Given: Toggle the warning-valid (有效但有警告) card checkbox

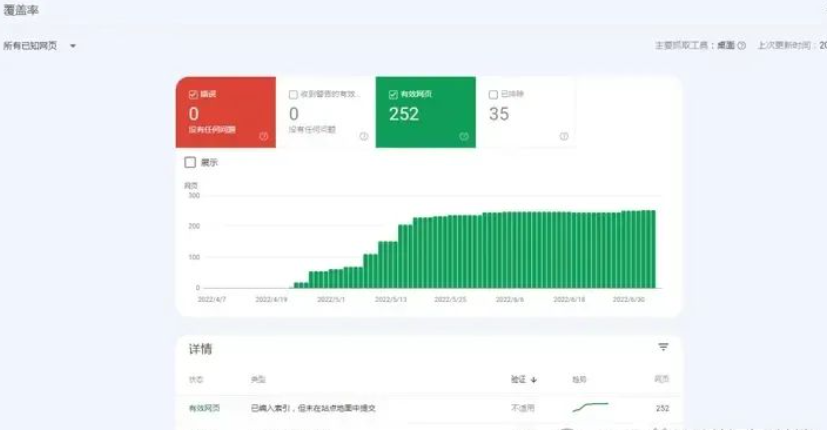Looking at the screenshot, I should [293, 94].
